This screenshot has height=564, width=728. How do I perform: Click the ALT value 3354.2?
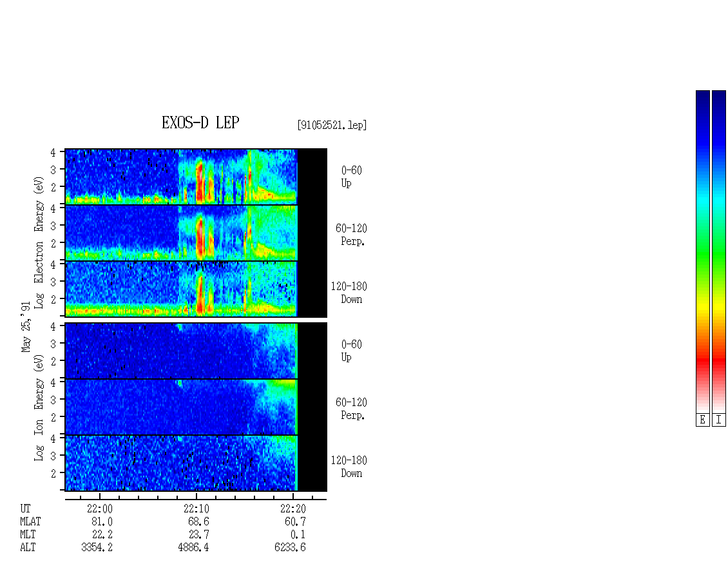point(97,547)
